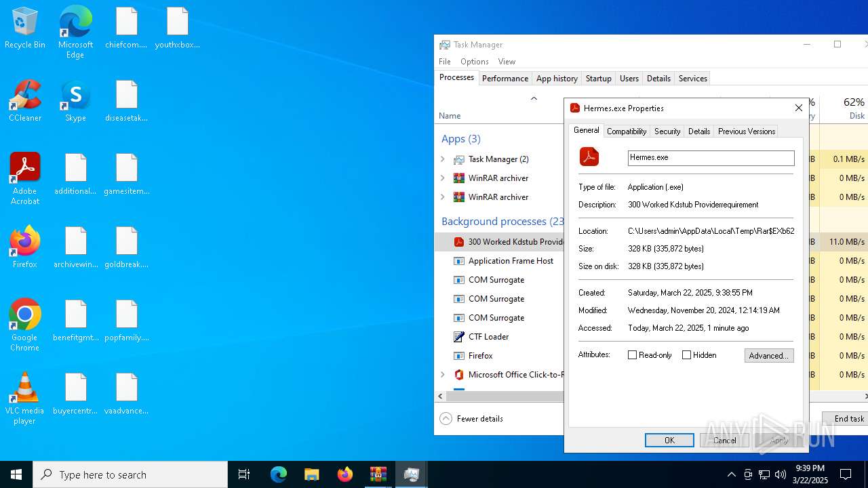Click the Hermes.exe filename field

711,158
